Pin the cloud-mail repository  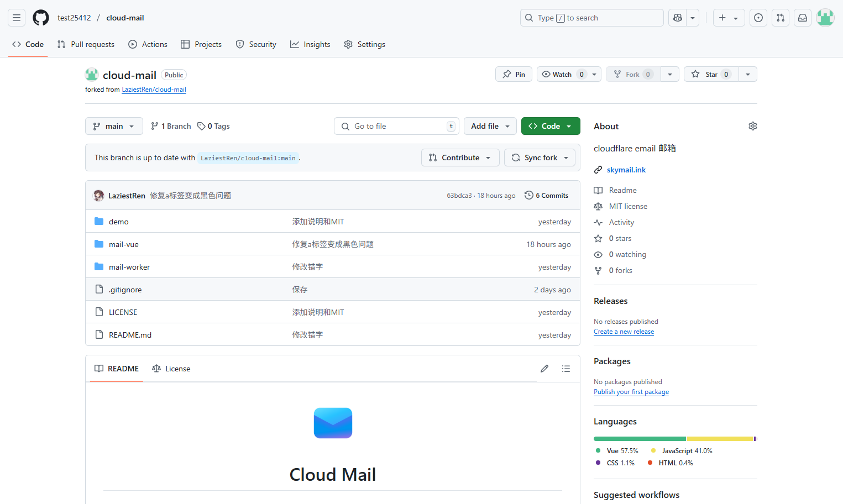coord(513,73)
